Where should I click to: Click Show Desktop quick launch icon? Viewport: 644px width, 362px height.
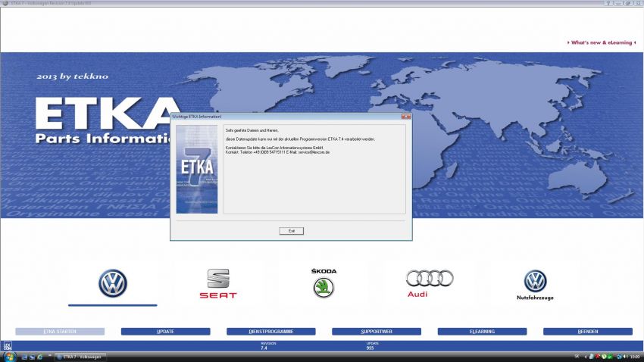point(25,357)
